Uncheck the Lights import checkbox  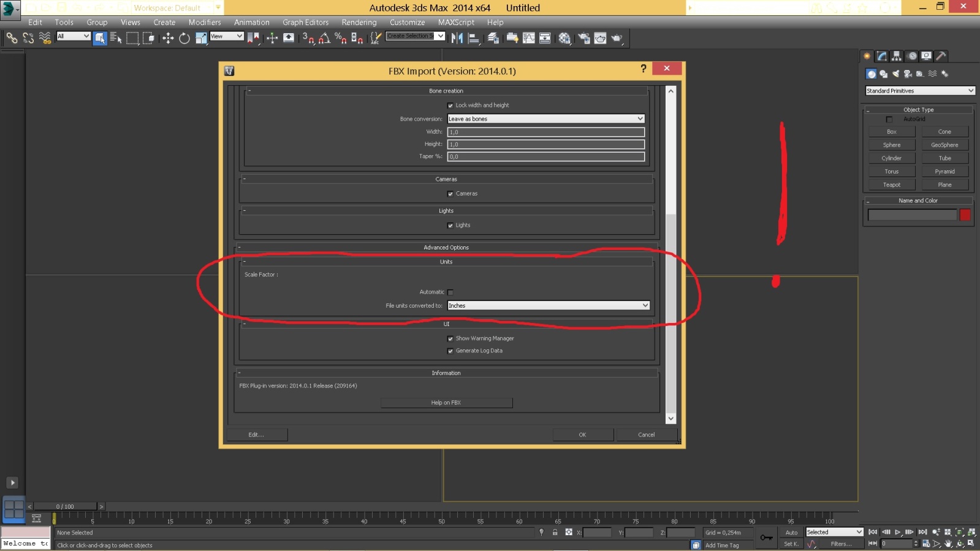[x=450, y=226]
